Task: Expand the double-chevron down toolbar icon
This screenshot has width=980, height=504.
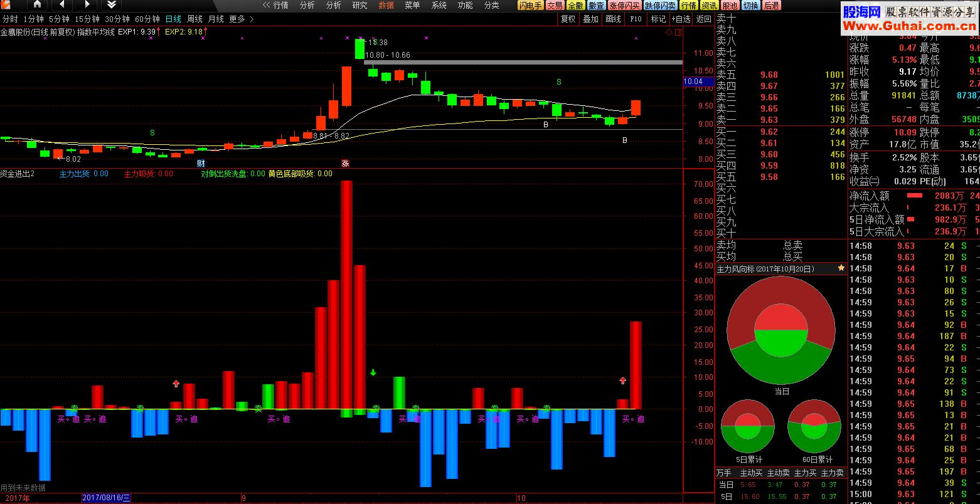Action: coord(112,5)
